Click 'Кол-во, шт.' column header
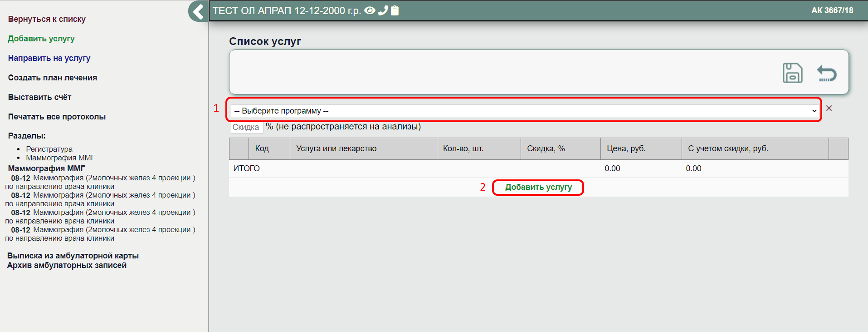This screenshot has width=868, height=332. tap(479, 149)
